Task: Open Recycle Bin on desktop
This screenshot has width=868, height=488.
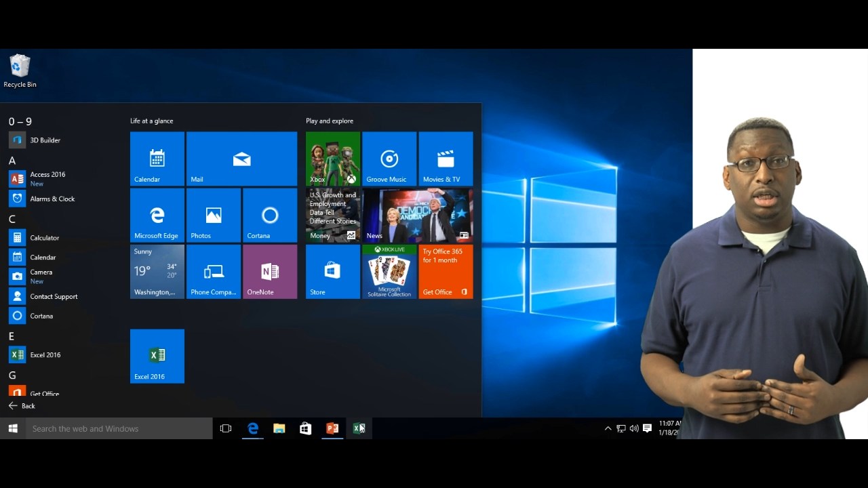Action: (20, 71)
